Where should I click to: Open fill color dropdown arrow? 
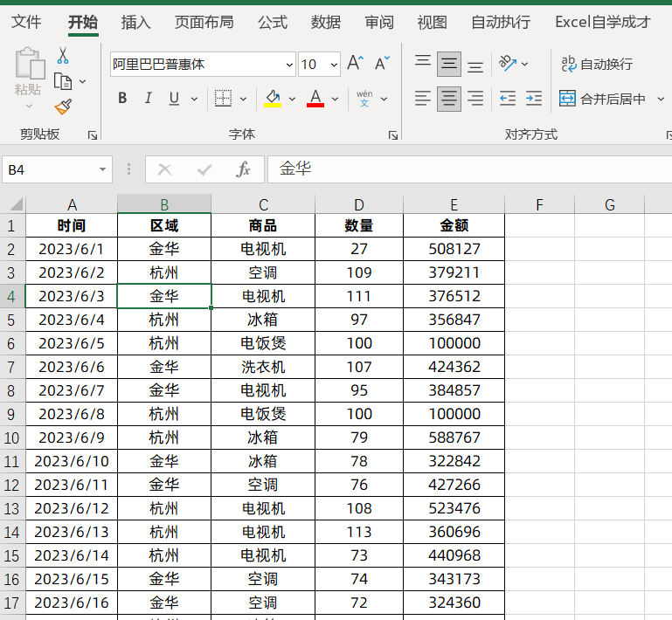292,99
